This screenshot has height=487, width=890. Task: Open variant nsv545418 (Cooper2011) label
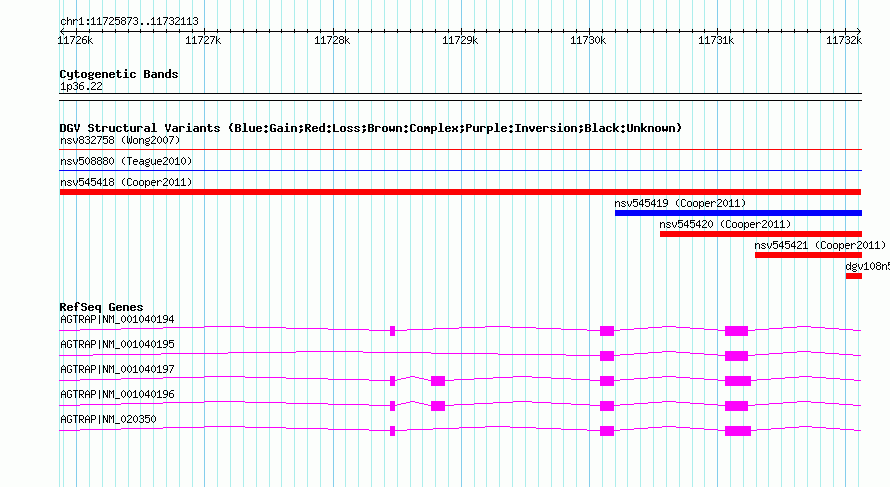(126, 182)
